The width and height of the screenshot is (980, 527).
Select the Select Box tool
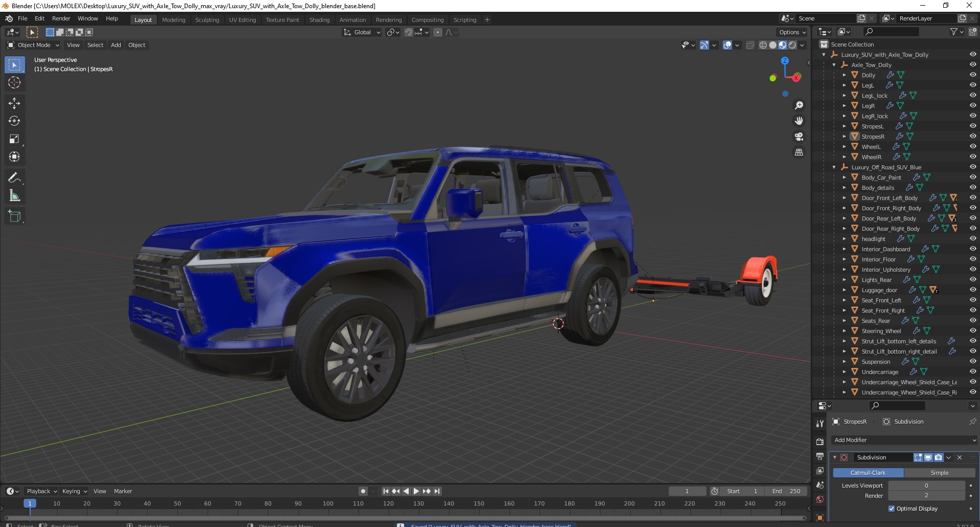pos(14,65)
